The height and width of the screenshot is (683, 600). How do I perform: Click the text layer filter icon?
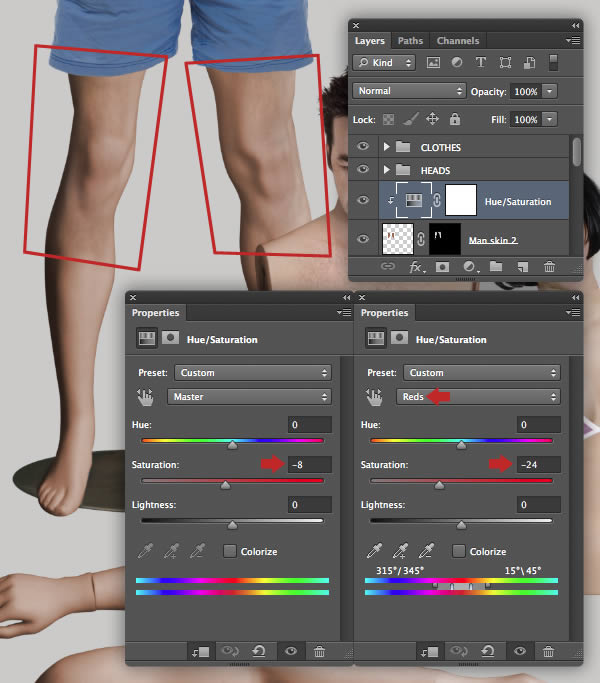tap(481, 62)
